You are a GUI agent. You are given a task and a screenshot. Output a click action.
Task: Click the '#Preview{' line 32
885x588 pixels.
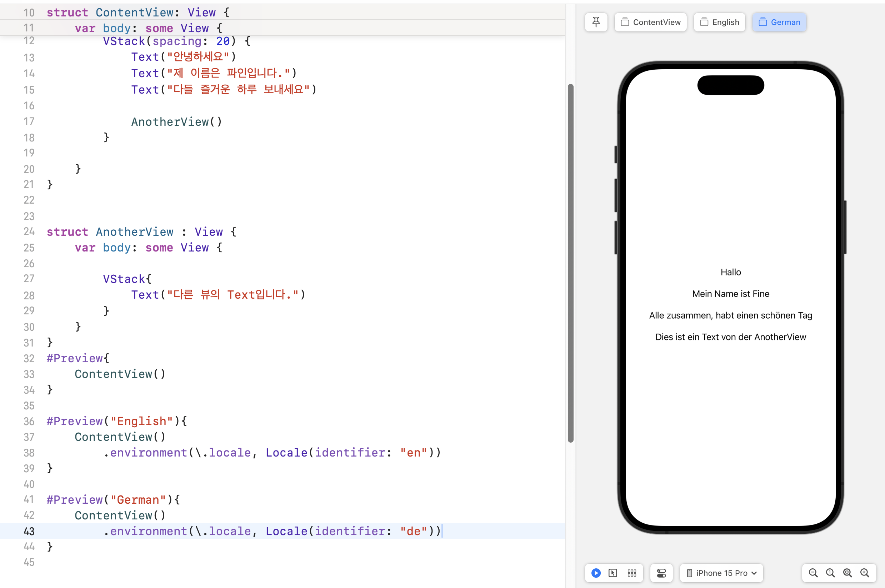click(x=78, y=358)
